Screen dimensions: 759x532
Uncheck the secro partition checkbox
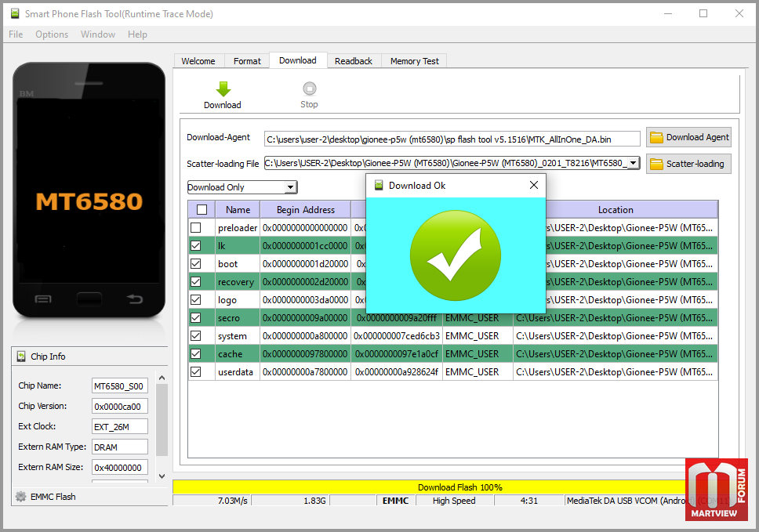195,318
